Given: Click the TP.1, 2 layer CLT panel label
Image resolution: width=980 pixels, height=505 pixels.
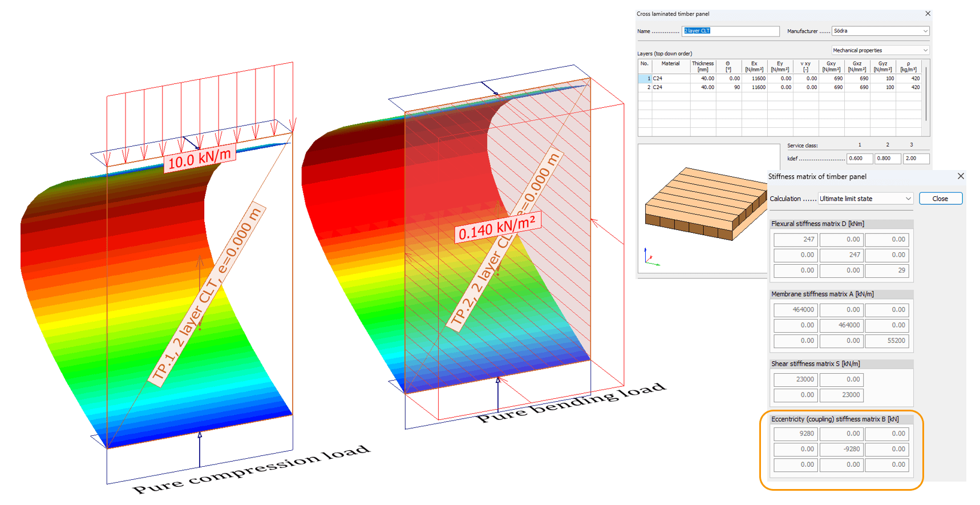Looking at the screenshot, I should pyautogui.click(x=207, y=295).
